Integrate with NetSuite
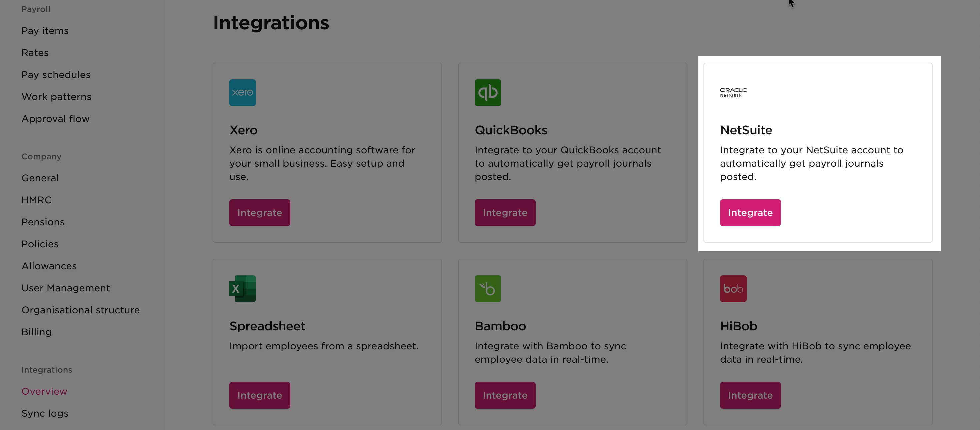Image resolution: width=980 pixels, height=430 pixels. tap(750, 212)
